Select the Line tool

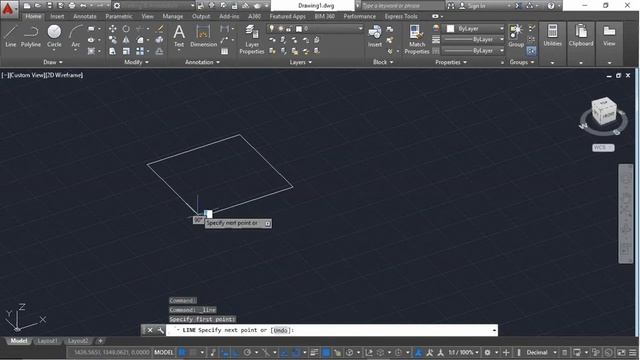pyautogui.click(x=11, y=36)
